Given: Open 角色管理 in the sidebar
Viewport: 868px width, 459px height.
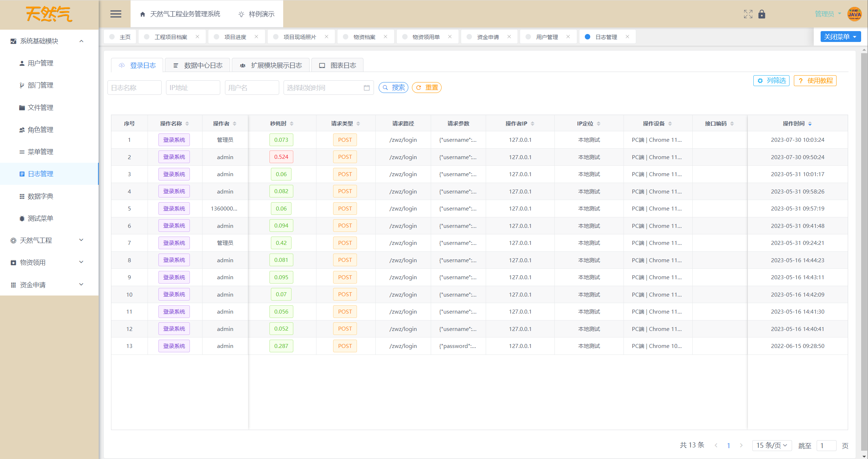Looking at the screenshot, I should [x=41, y=130].
